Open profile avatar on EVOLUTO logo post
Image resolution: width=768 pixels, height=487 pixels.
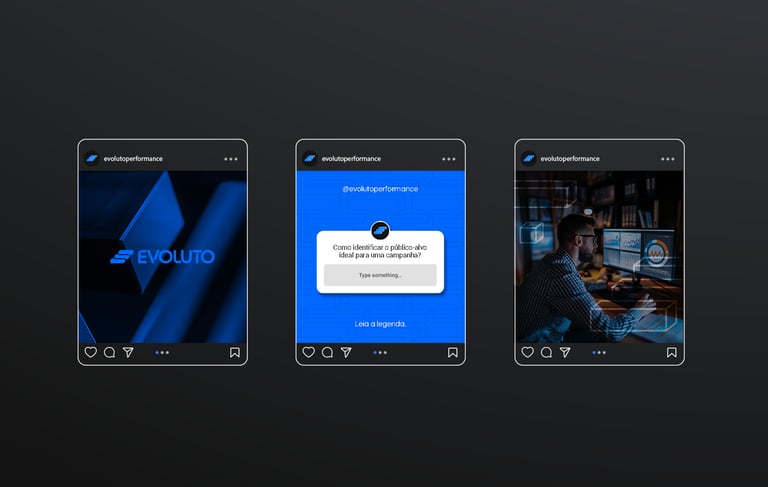pyautogui.click(x=92, y=158)
